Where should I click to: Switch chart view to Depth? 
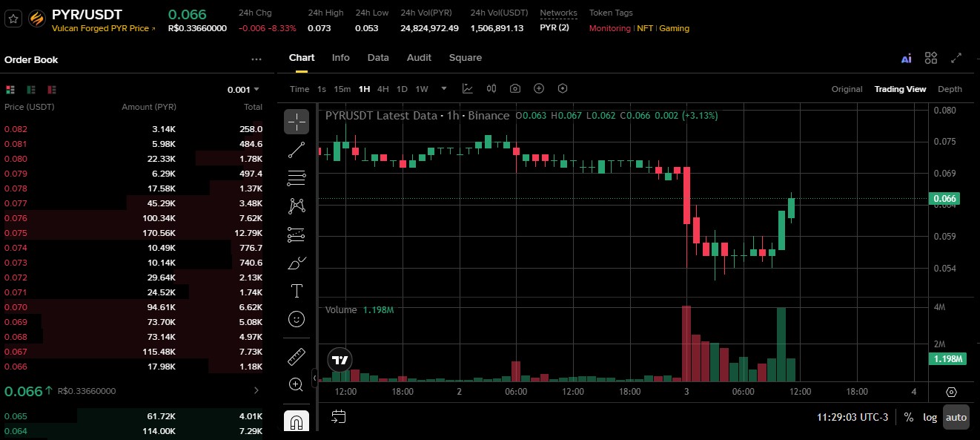coord(950,89)
